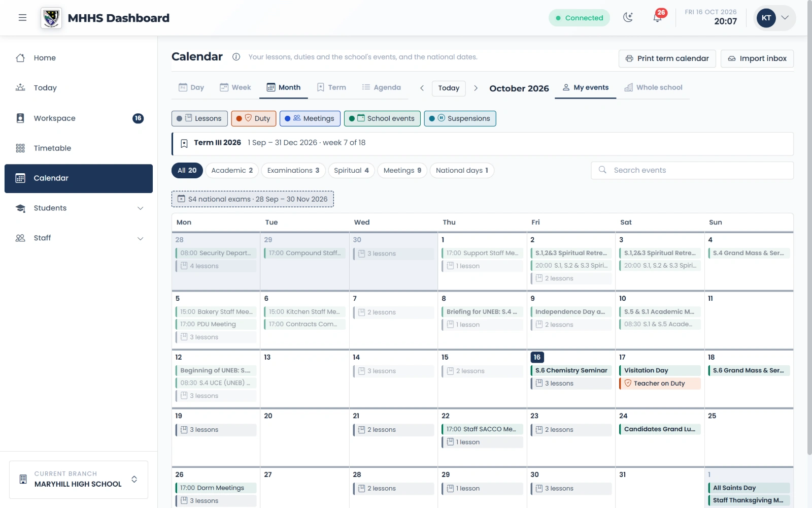
Task: Open notifications bell with 26 badge
Action: [x=658, y=18]
